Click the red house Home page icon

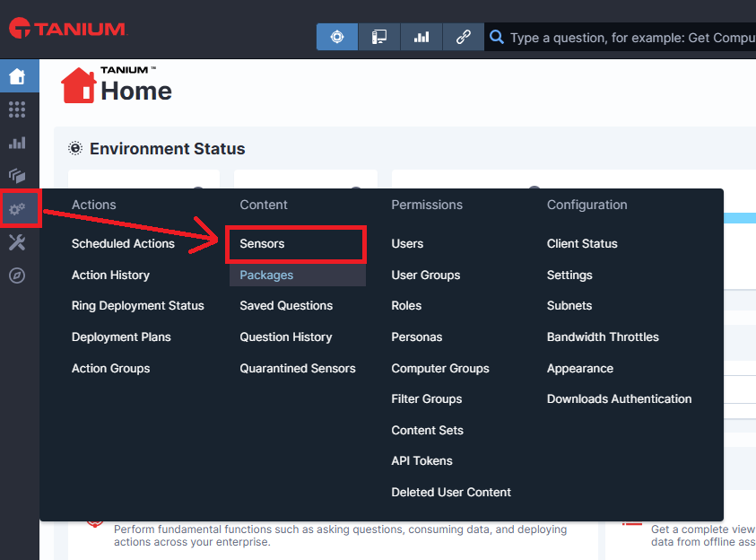coord(79,85)
